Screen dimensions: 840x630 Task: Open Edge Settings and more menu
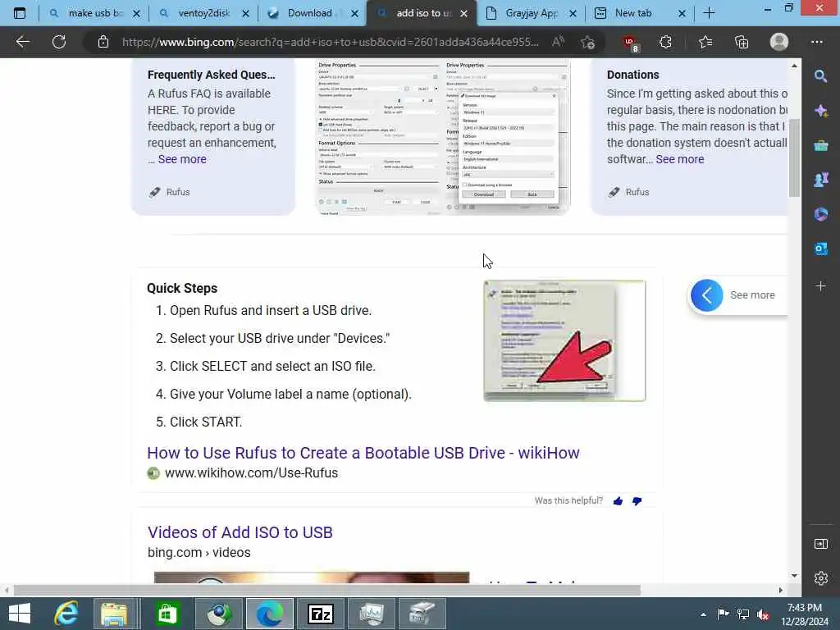(x=816, y=42)
